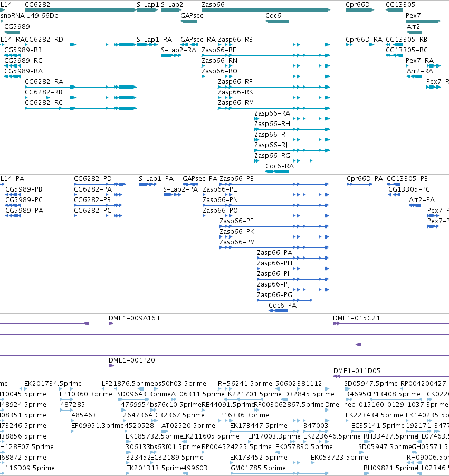Screen dimensions: 449x476
Task: Select protein Zasp66-PE
Action: (220, 189)
